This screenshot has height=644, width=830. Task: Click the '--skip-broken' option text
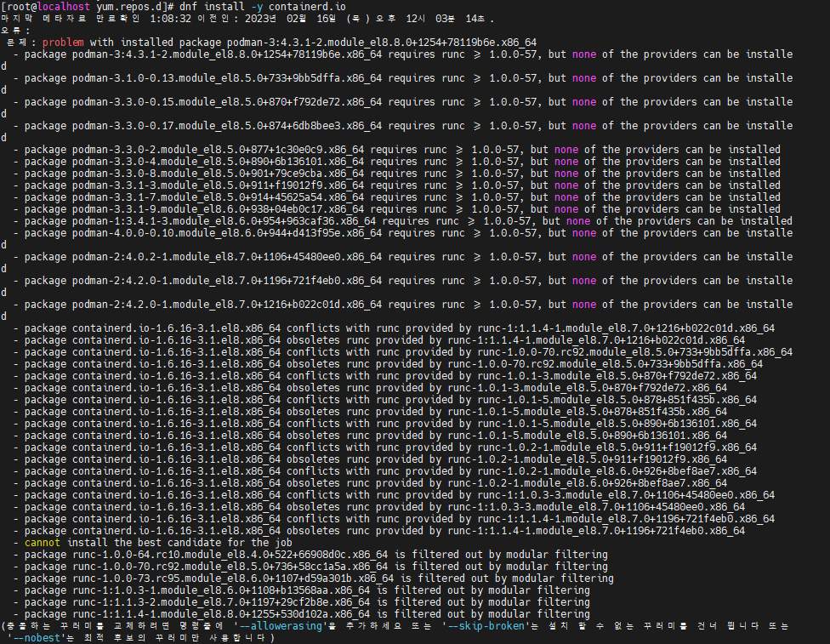[486, 626]
